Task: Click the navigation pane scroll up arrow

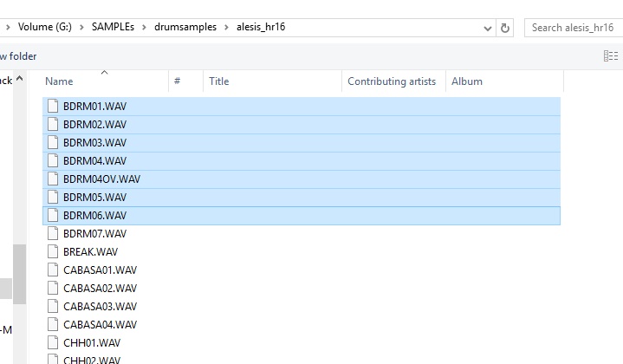Action: (x=19, y=79)
